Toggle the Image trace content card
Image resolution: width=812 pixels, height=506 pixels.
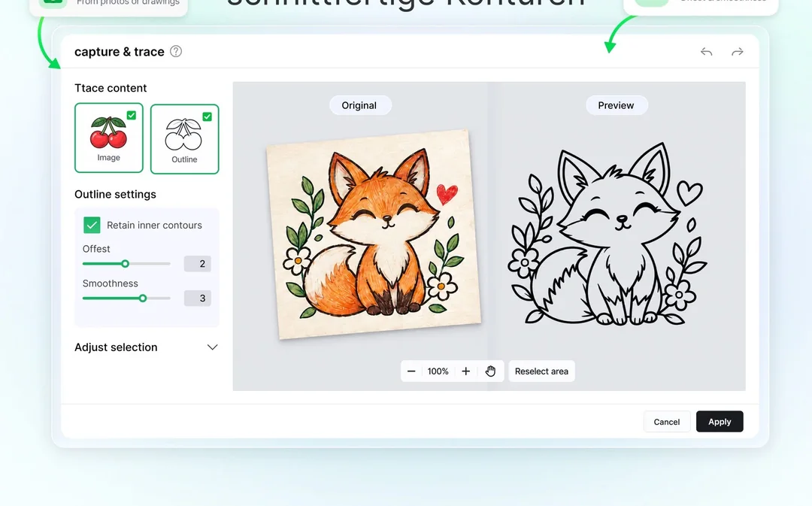(x=109, y=138)
